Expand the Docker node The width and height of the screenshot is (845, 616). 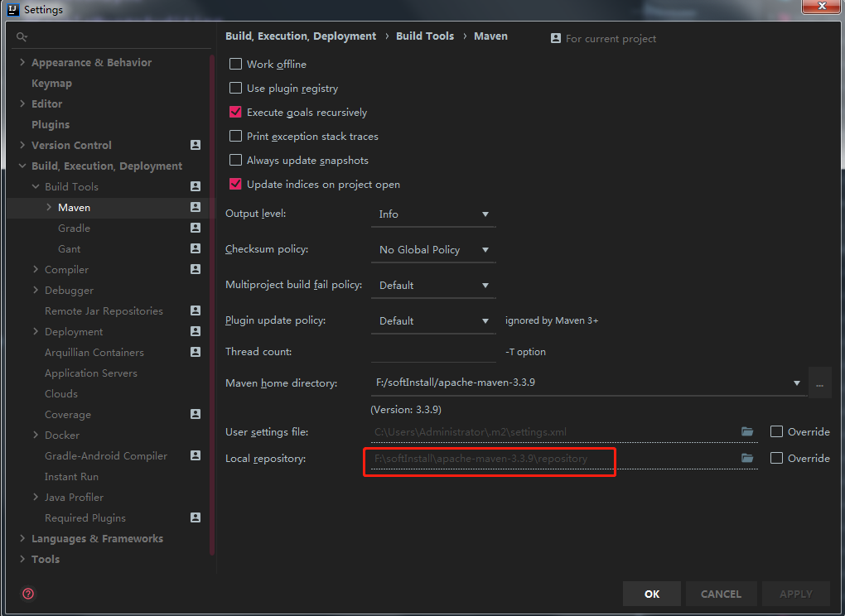click(x=36, y=435)
